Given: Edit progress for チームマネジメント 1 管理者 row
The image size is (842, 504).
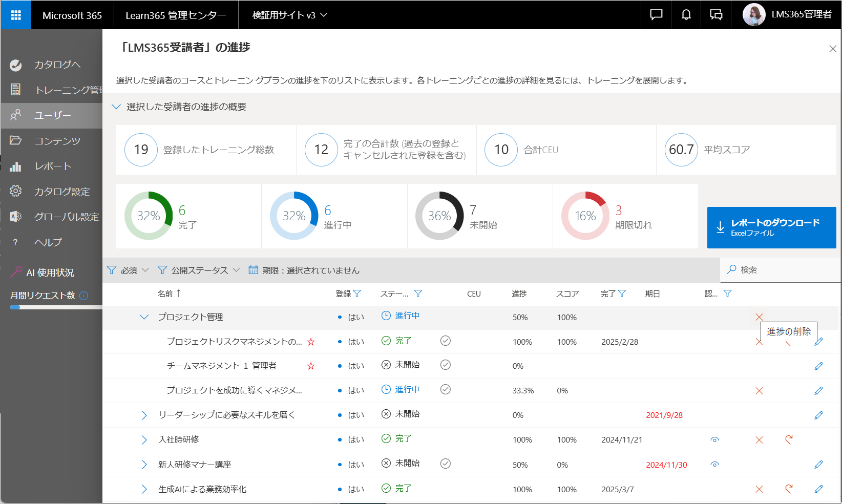Looking at the screenshot, I should [818, 366].
